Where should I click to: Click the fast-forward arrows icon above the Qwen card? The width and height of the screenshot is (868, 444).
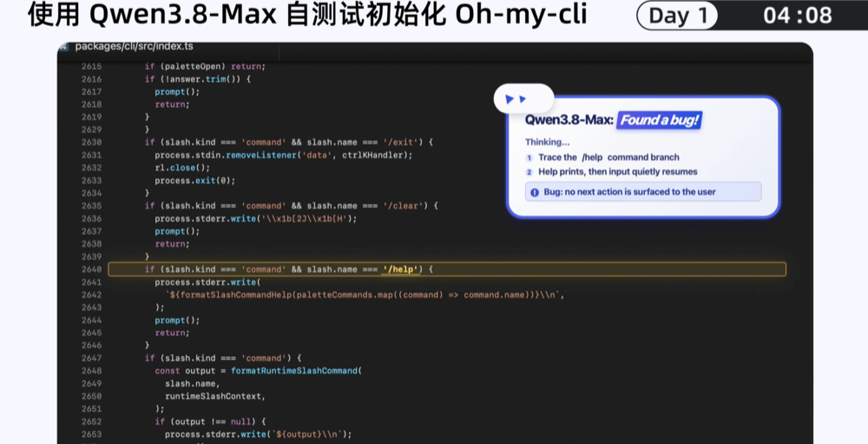pos(516,99)
